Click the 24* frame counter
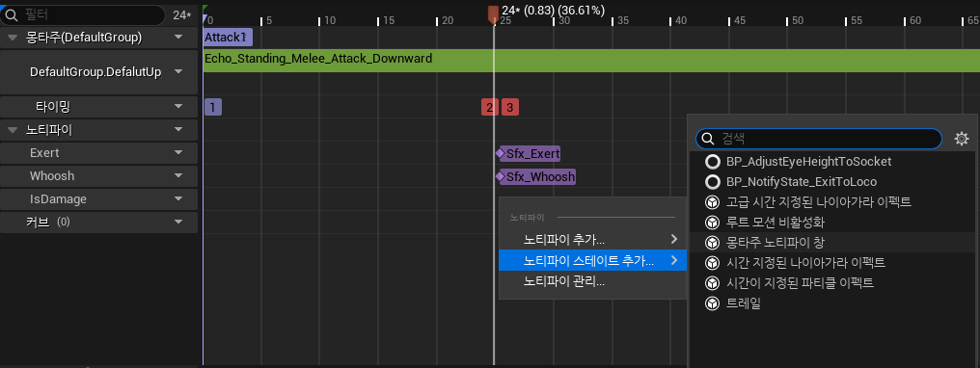This screenshot has height=368, width=980. (182, 14)
